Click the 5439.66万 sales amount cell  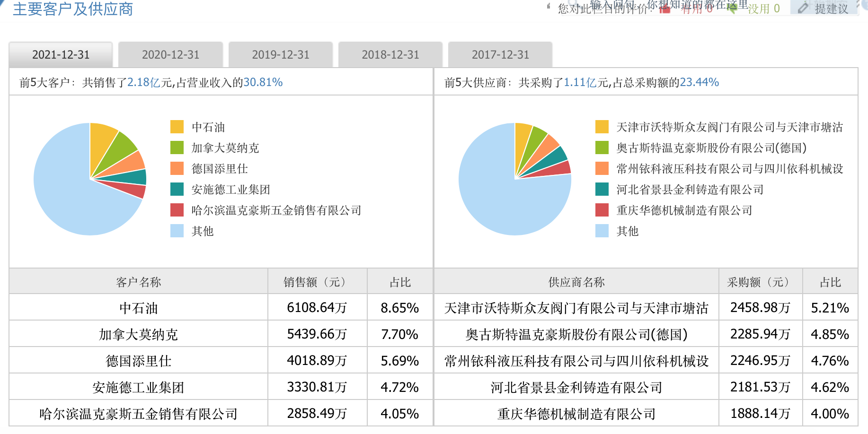point(318,334)
